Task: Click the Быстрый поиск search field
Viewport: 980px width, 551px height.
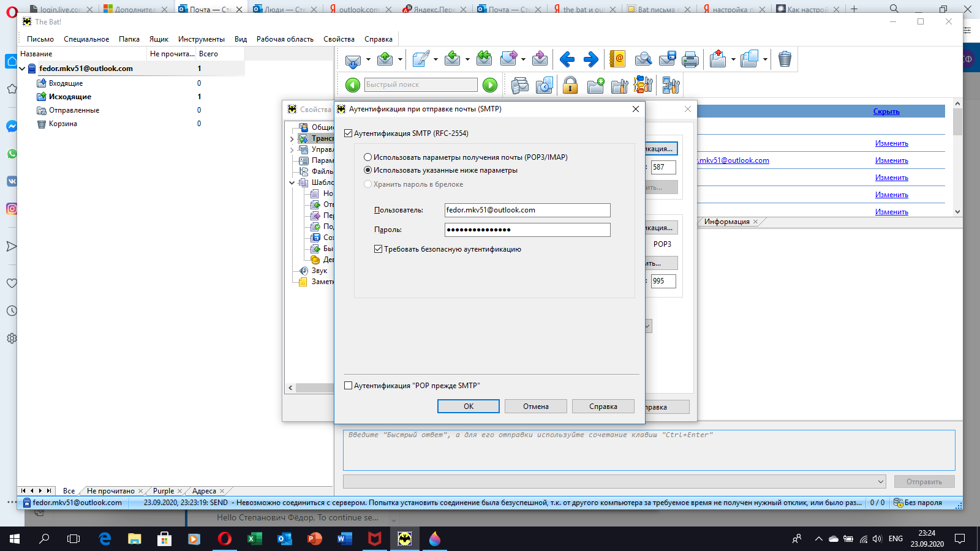Action: coord(421,85)
